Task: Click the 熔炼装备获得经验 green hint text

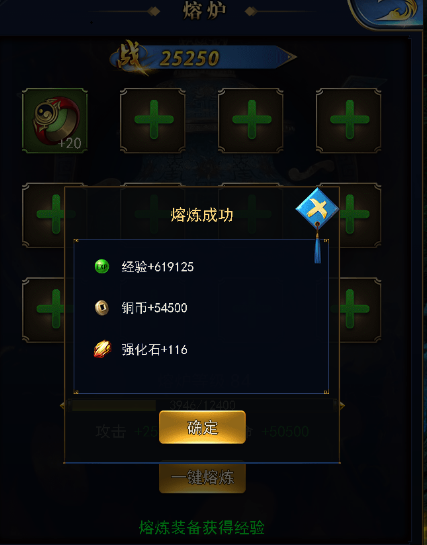Action: (x=202, y=528)
